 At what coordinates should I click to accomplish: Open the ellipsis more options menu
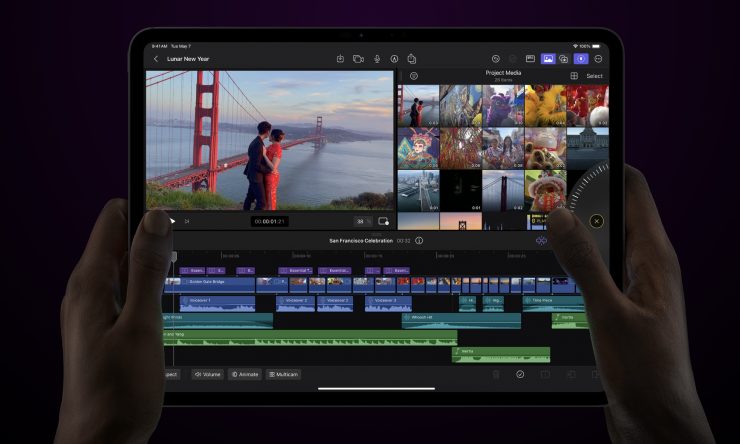pyautogui.click(x=598, y=59)
